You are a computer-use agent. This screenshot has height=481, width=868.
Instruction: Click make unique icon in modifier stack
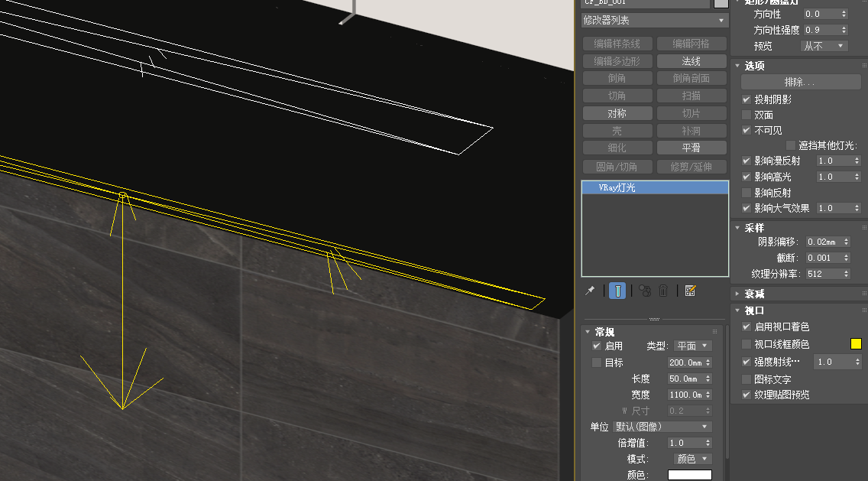pyautogui.click(x=644, y=291)
